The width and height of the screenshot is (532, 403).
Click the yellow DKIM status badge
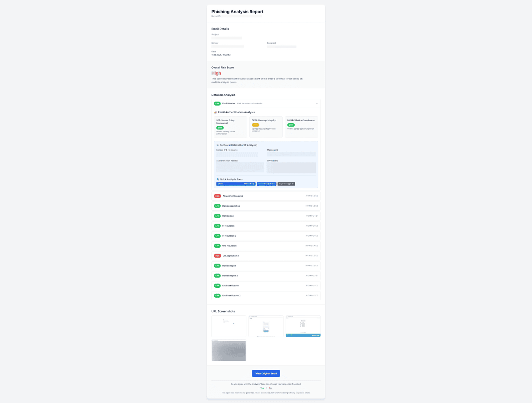pyautogui.click(x=255, y=125)
